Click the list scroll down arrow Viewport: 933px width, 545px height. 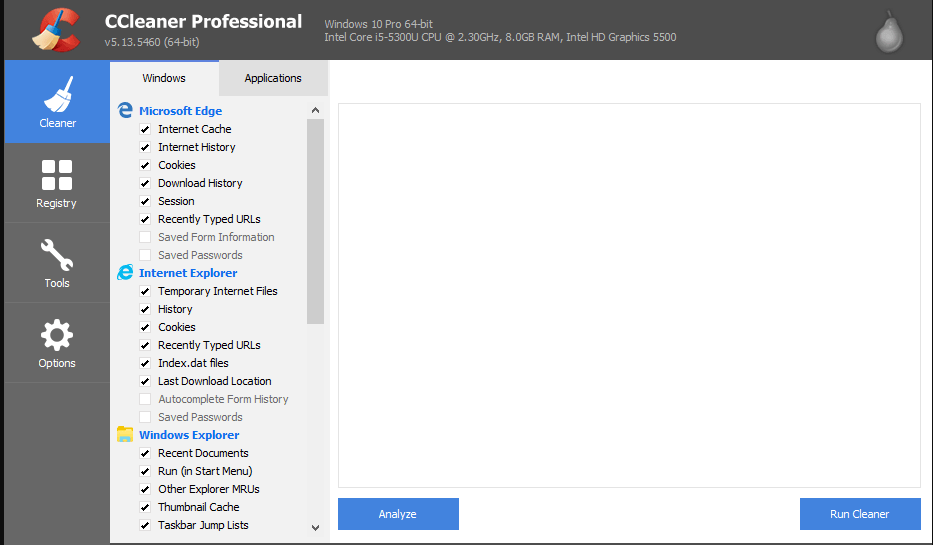(x=315, y=528)
